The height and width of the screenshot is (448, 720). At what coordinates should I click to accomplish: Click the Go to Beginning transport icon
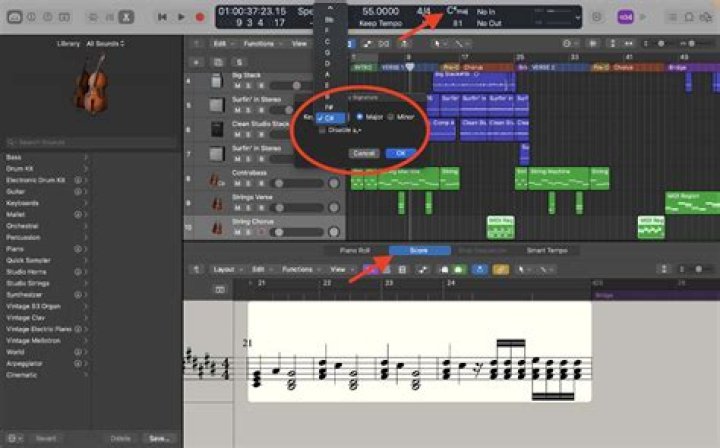162,17
